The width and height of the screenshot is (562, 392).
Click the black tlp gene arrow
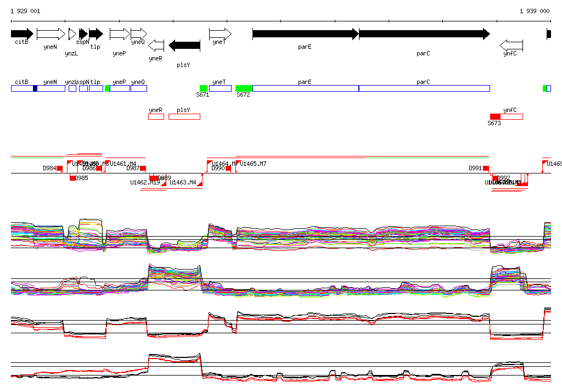[96, 34]
